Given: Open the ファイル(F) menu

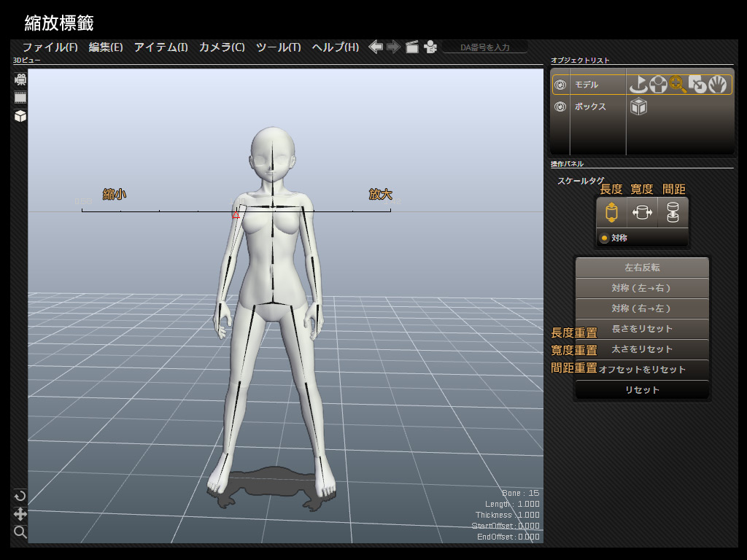Looking at the screenshot, I should pyautogui.click(x=50, y=47).
